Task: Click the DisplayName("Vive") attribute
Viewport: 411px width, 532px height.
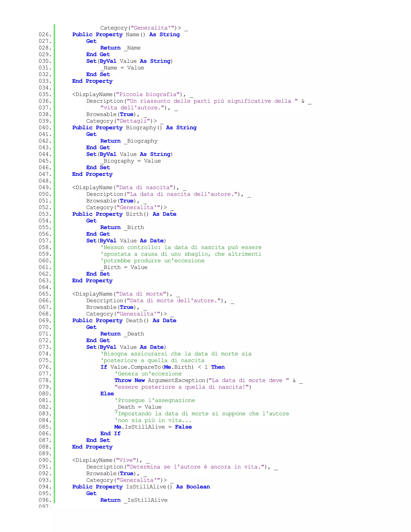Action: [111, 460]
